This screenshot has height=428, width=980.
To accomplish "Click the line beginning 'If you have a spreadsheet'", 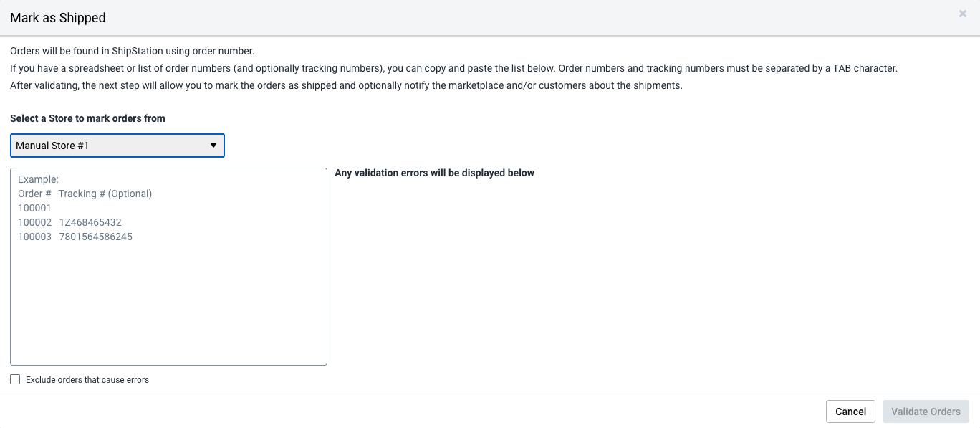I will [453, 68].
